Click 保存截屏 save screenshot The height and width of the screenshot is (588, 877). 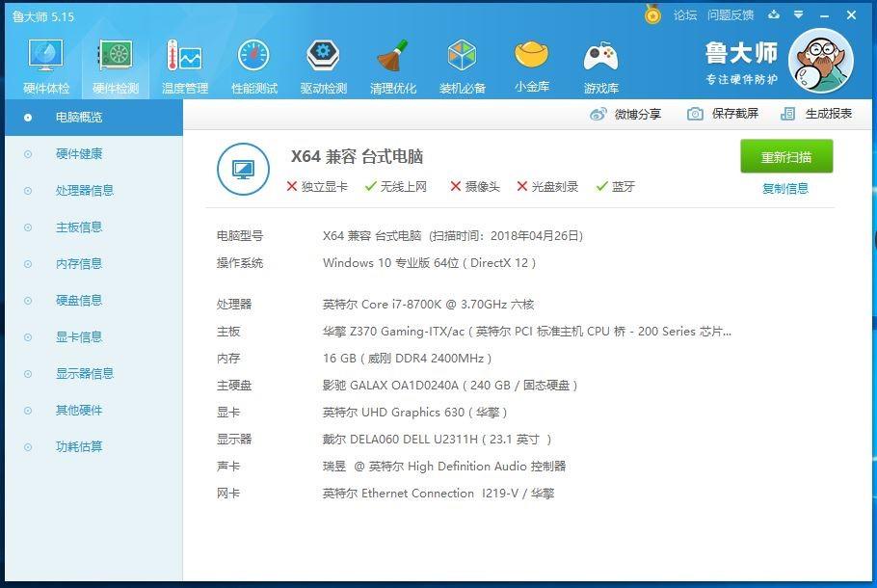coord(723,114)
